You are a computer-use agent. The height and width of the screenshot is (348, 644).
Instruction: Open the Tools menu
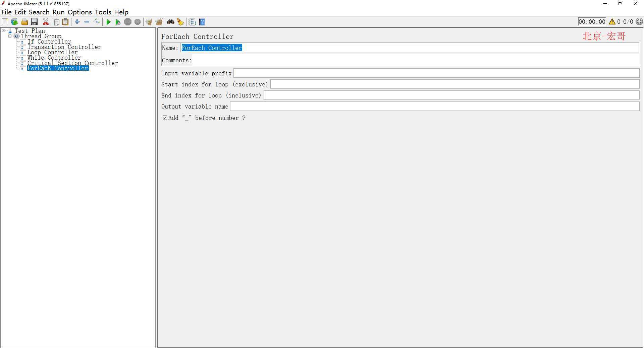103,12
